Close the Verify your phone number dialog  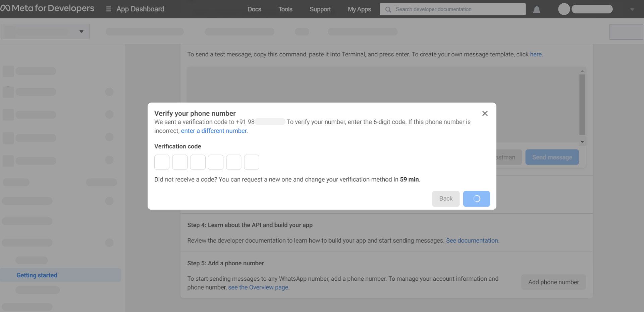click(x=485, y=114)
